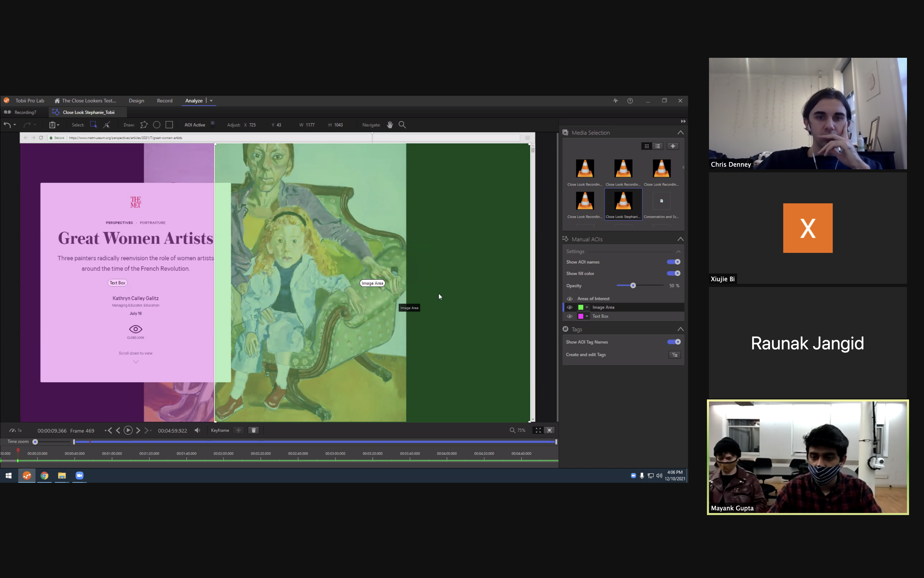This screenshot has height=578, width=924.
Task: Click the undo arrow icon
Action: (x=7, y=125)
